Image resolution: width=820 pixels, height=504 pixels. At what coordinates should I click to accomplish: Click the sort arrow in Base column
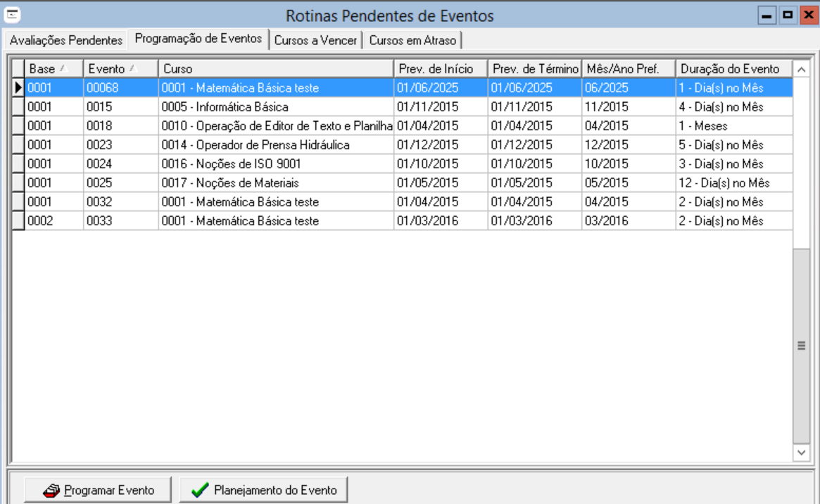tap(62, 68)
